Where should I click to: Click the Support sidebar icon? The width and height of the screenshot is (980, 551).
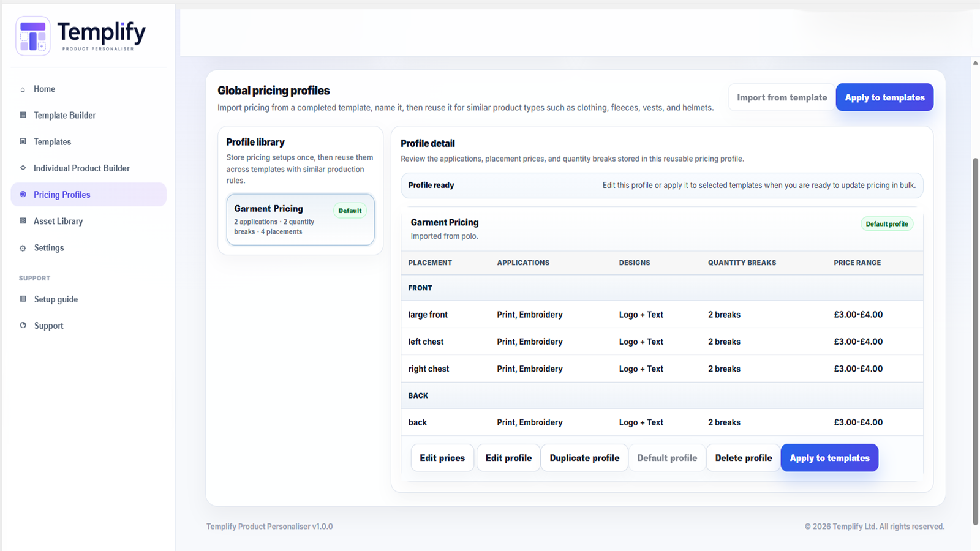(23, 326)
